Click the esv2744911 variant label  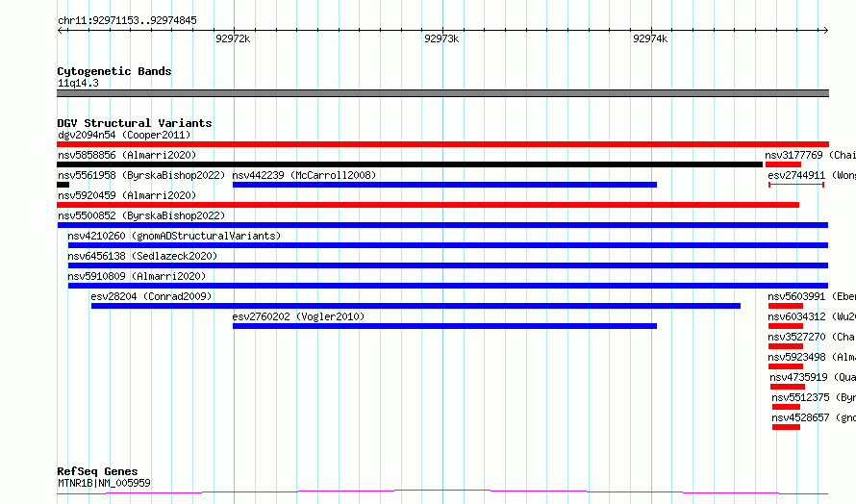coord(812,175)
